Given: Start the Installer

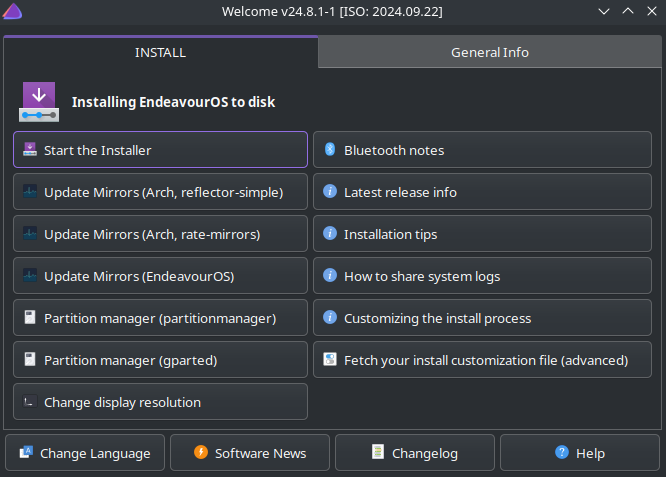Looking at the screenshot, I should [x=160, y=150].
